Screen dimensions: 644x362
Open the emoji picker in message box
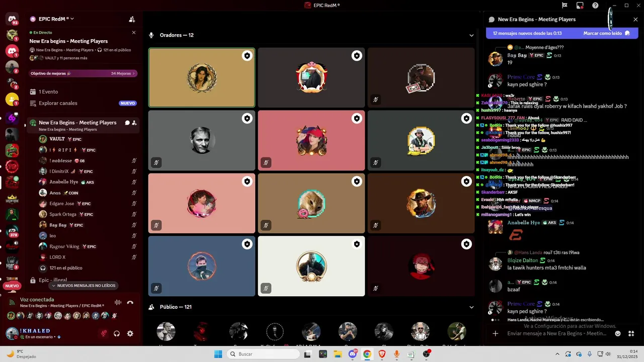point(618,333)
